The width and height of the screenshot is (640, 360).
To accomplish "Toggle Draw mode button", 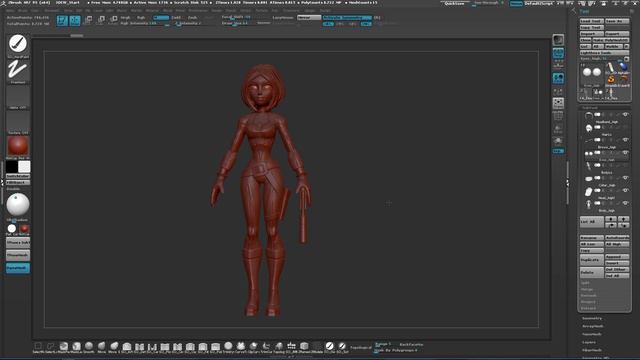I will tap(75, 20).
